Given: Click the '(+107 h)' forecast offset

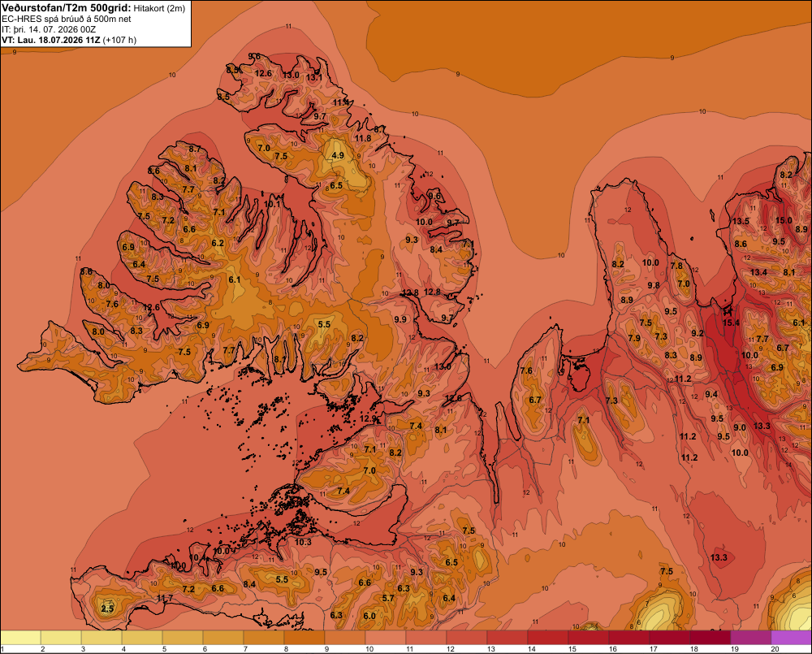Looking at the screenshot, I should coord(119,40).
